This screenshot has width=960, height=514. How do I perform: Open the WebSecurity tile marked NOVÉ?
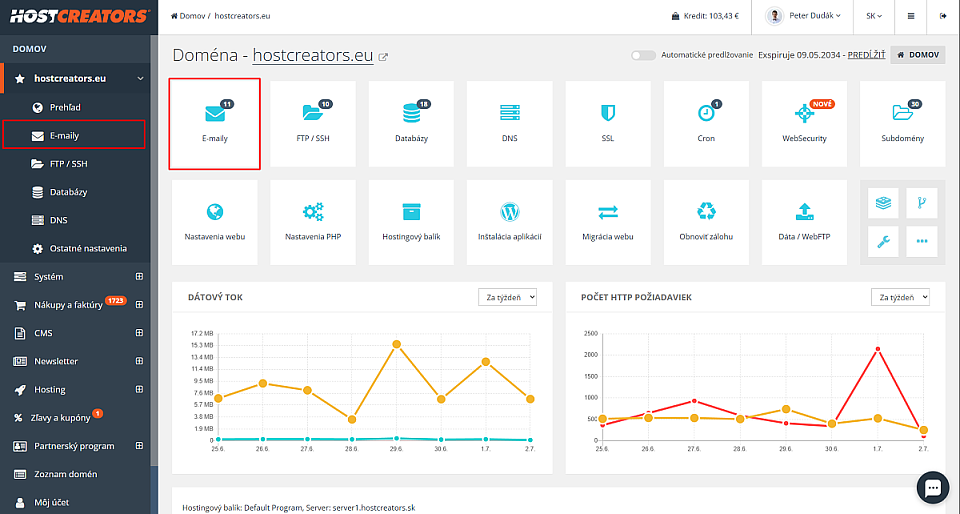coord(804,124)
